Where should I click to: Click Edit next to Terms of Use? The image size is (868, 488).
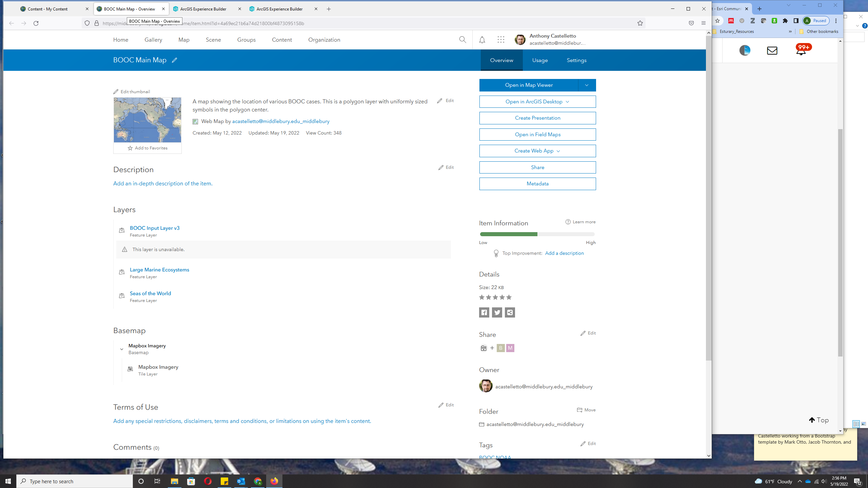pyautogui.click(x=446, y=405)
